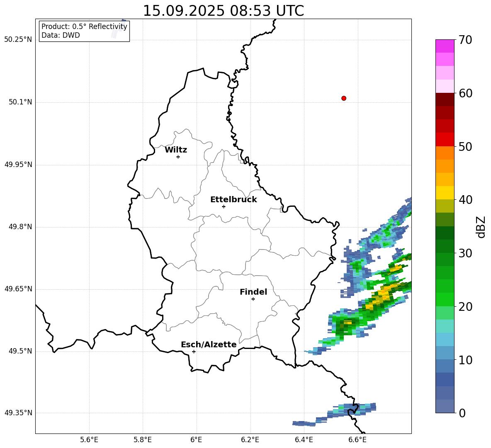The height and width of the screenshot is (448, 491).
Task: Click the 6.4°E longitude tick label
Action: [x=304, y=440]
